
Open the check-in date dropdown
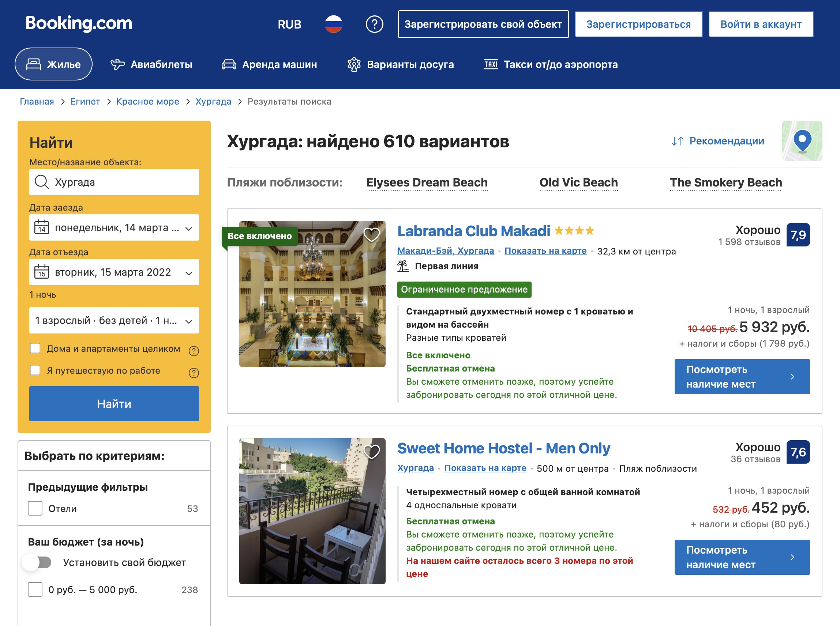point(114,228)
